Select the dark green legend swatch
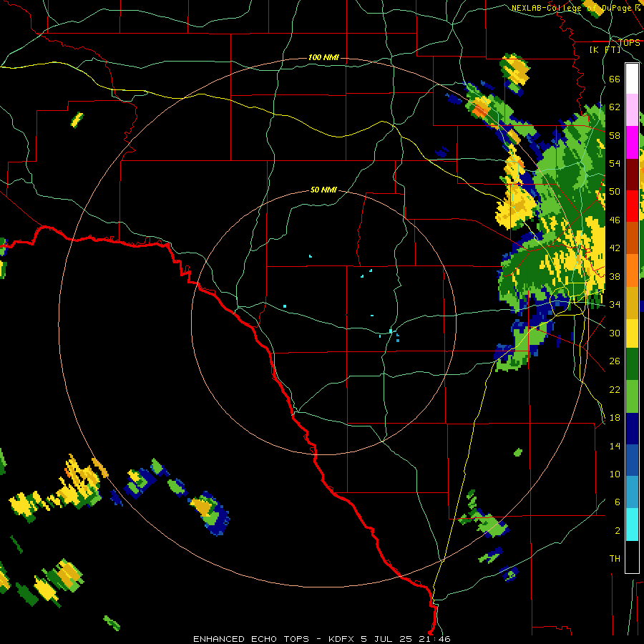This screenshot has height=644, width=644. click(x=632, y=364)
